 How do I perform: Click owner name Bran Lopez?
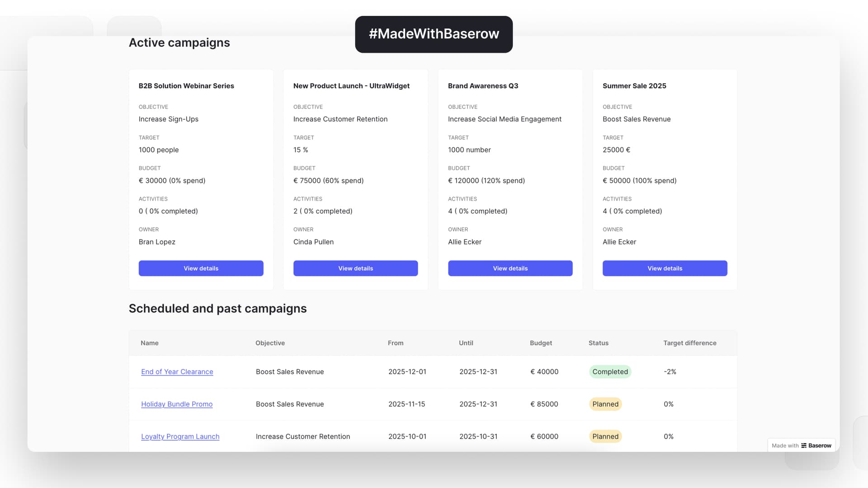point(157,242)
